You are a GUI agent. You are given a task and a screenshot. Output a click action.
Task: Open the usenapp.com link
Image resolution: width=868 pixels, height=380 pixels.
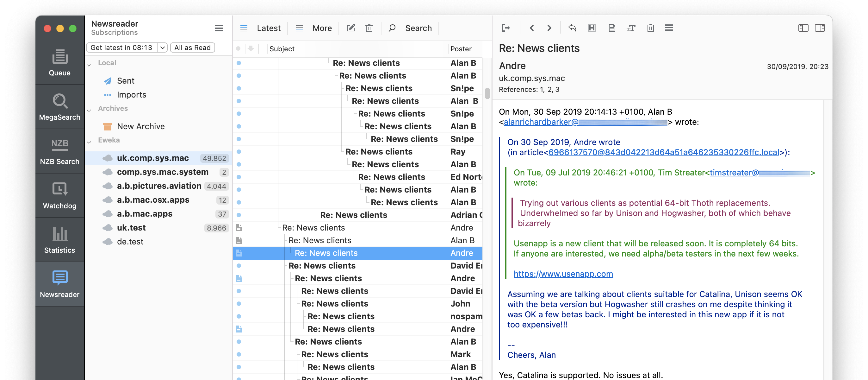563,274
